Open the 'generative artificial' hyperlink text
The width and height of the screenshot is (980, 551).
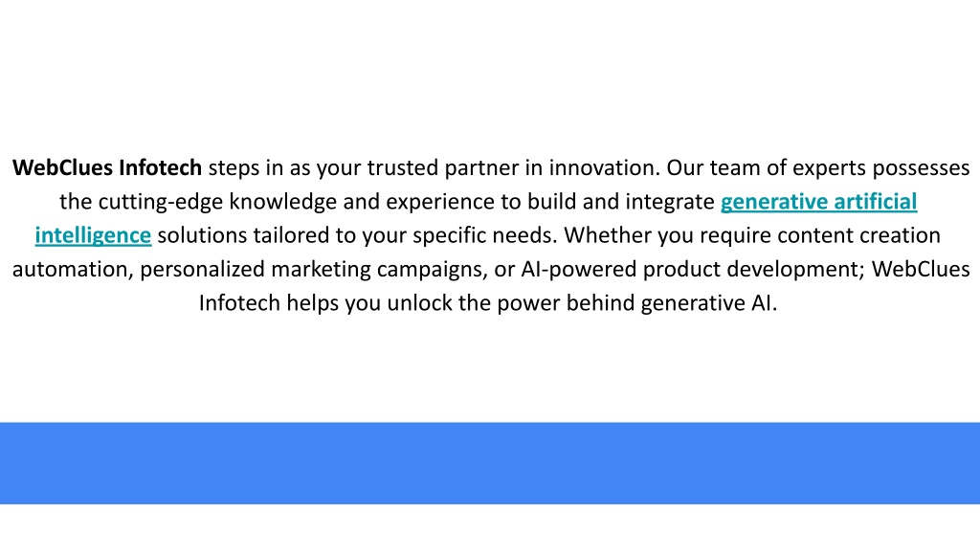click(819, 202)
